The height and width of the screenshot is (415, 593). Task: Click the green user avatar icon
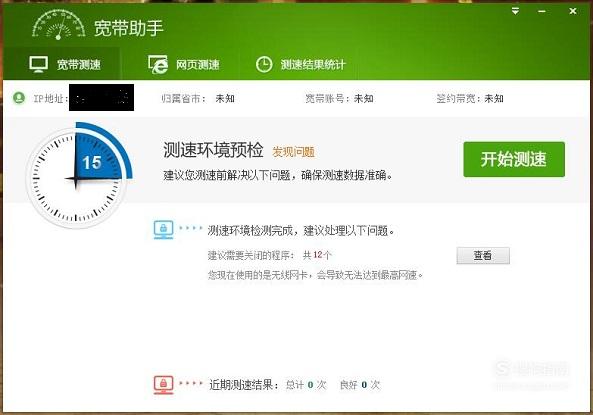[x=19, y=98]
